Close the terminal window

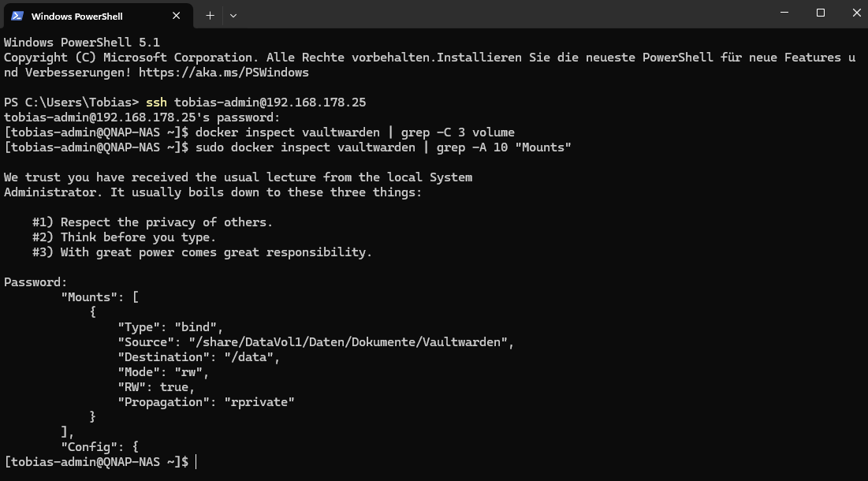[x=856, y=13]
